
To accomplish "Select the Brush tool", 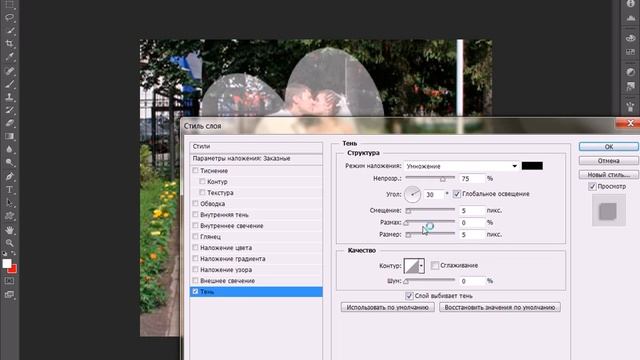I will point(9,84).
